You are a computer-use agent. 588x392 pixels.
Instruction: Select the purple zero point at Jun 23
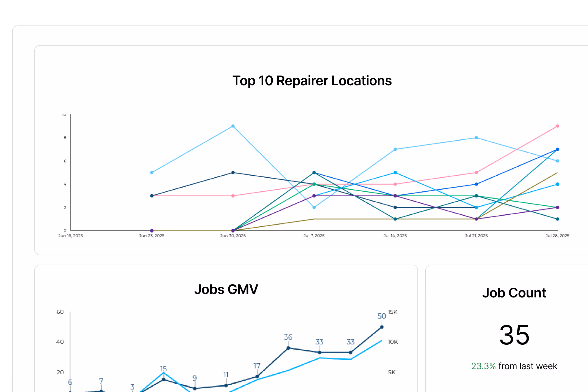pos(152,231)
